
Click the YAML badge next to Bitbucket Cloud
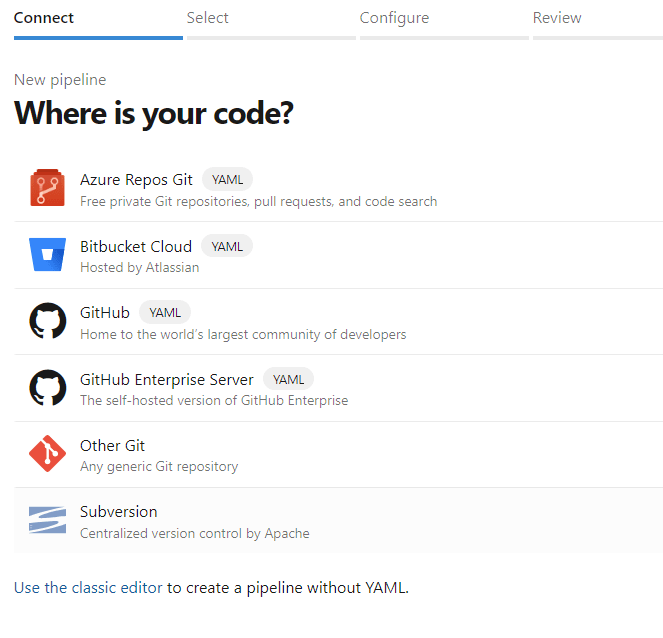pyautogui.click(x=227, y=246)
